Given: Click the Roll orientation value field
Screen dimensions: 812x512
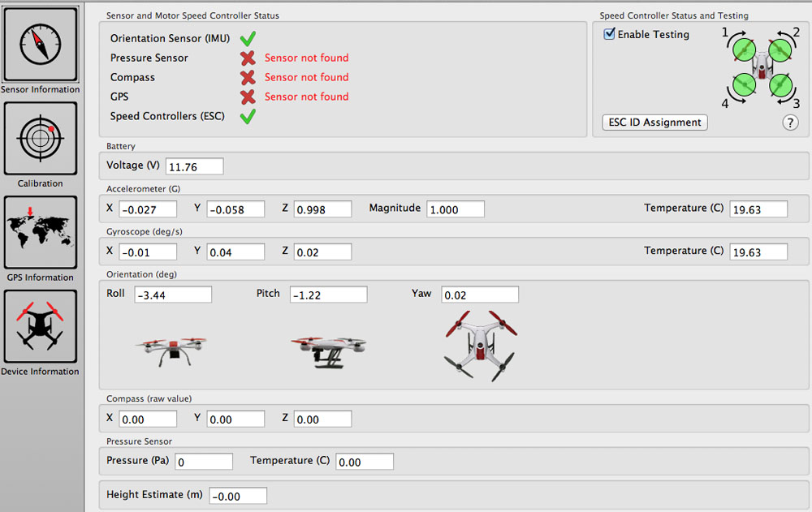Looking at the screenshot, I should 173,295.
